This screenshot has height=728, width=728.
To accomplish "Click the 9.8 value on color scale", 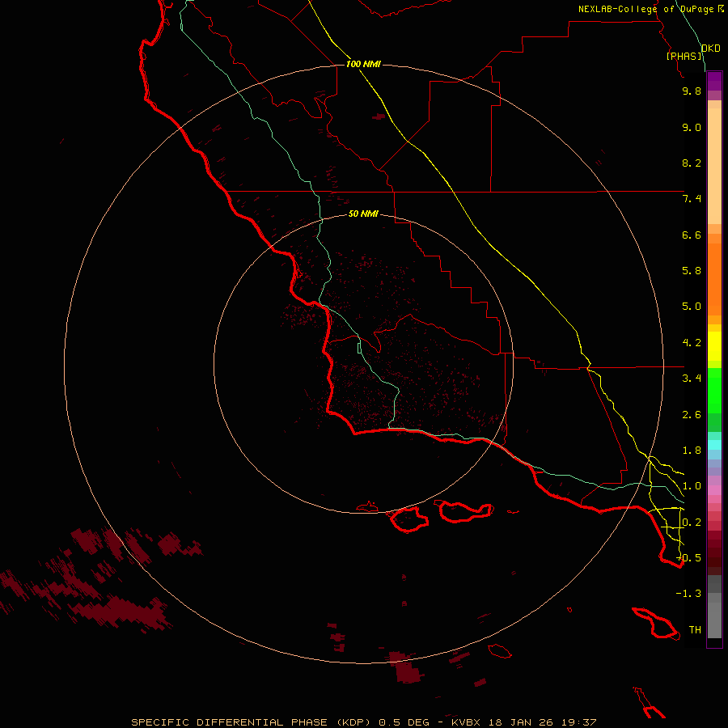I will pos(692,91).
